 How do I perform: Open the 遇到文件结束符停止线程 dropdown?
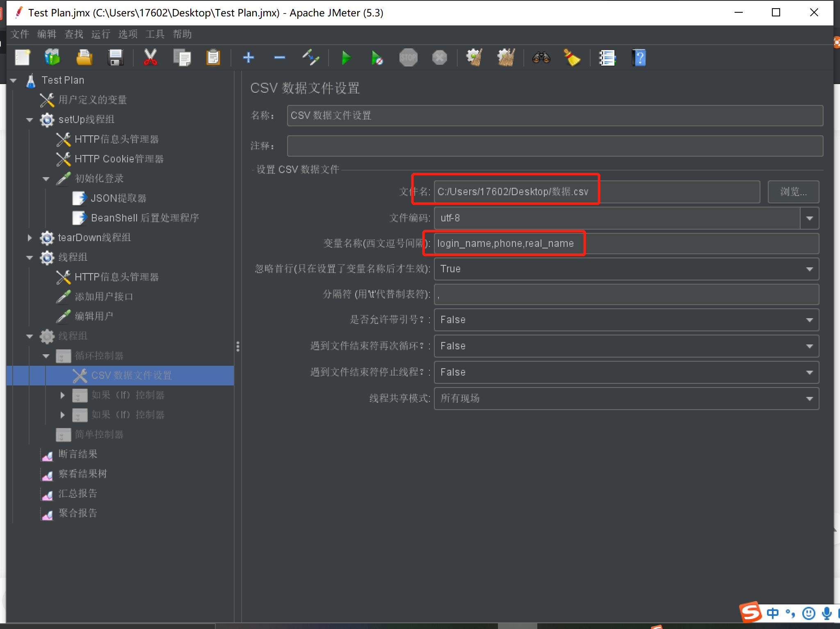pyautogui.click(x=626, y=372)
